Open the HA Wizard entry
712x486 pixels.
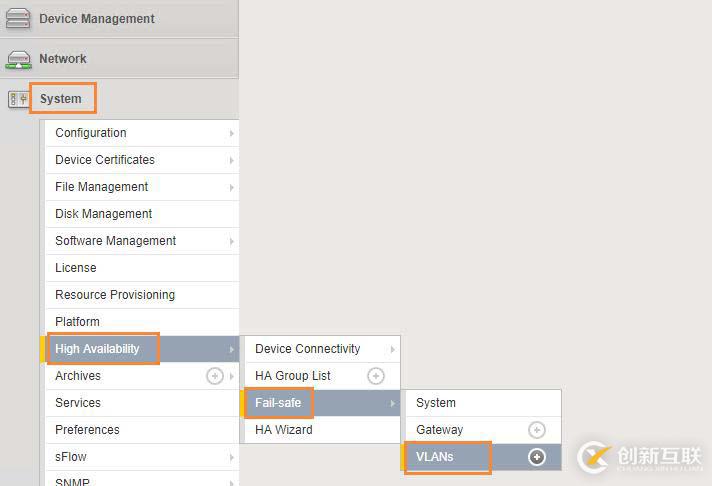[x=284, y=430]
